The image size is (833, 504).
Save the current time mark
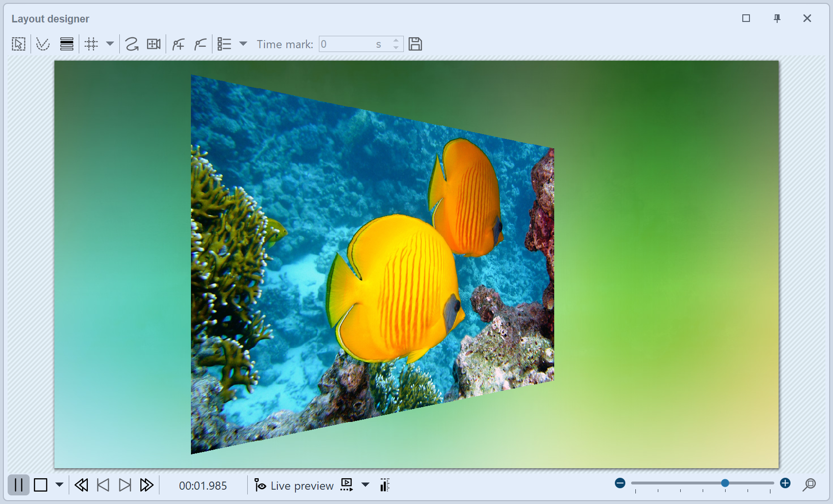coord(416,44)
